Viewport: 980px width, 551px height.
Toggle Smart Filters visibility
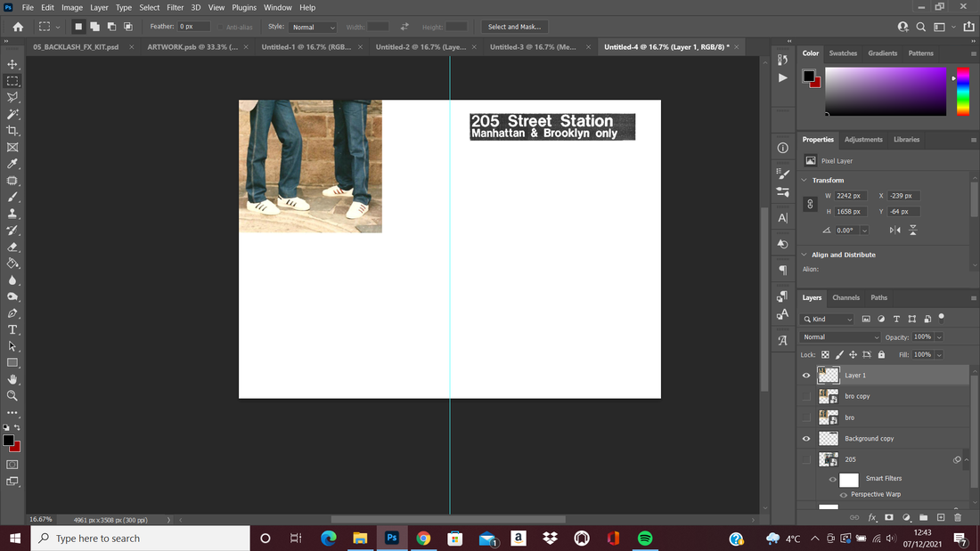click(x=832, y=480)
